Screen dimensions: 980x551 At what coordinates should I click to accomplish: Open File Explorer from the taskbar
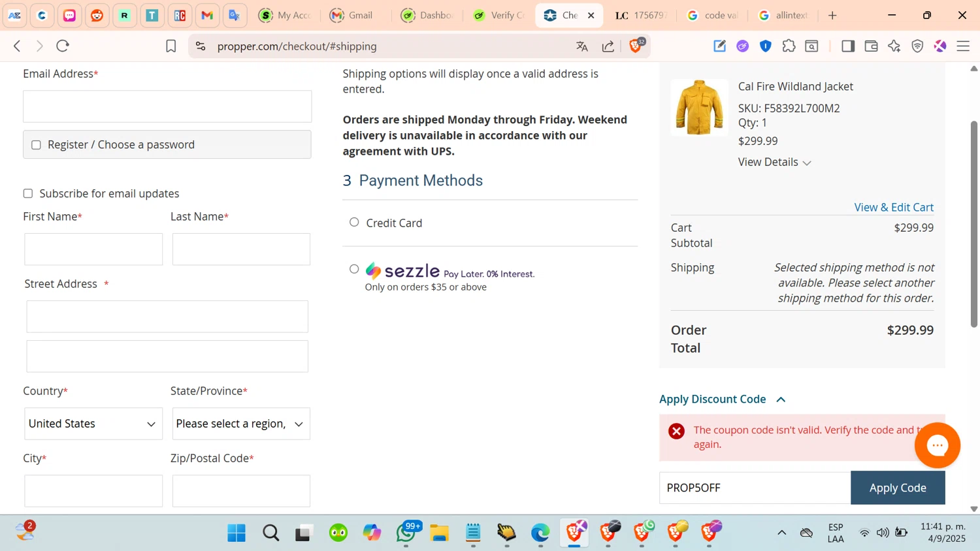(439, 533)
